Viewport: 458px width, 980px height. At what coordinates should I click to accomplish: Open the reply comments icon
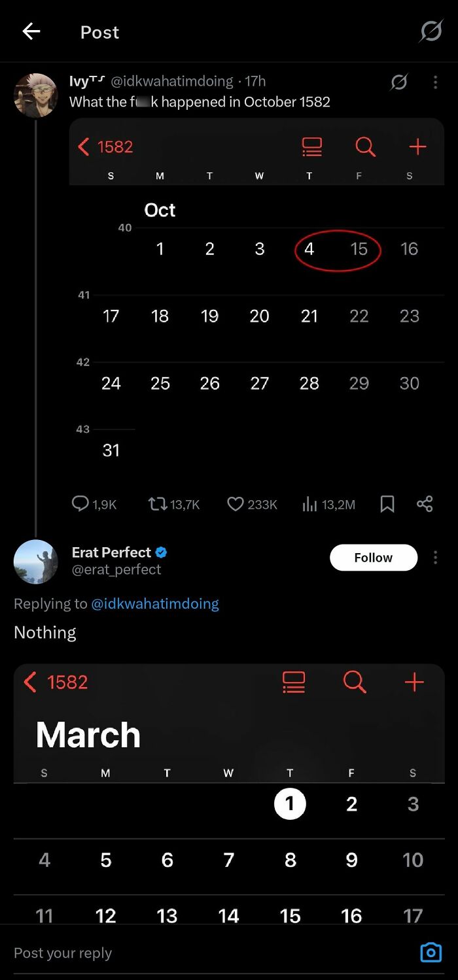coord(80,503)
